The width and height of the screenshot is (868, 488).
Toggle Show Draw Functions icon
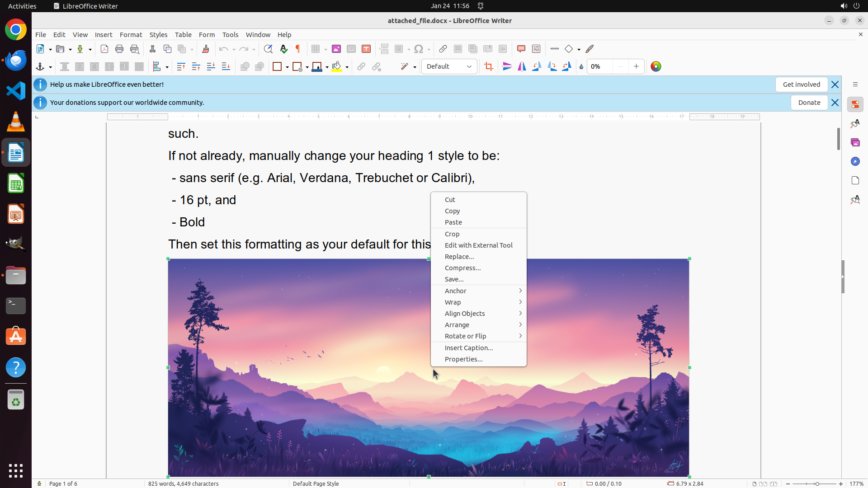pyautogui.click(x=590, y=49)
